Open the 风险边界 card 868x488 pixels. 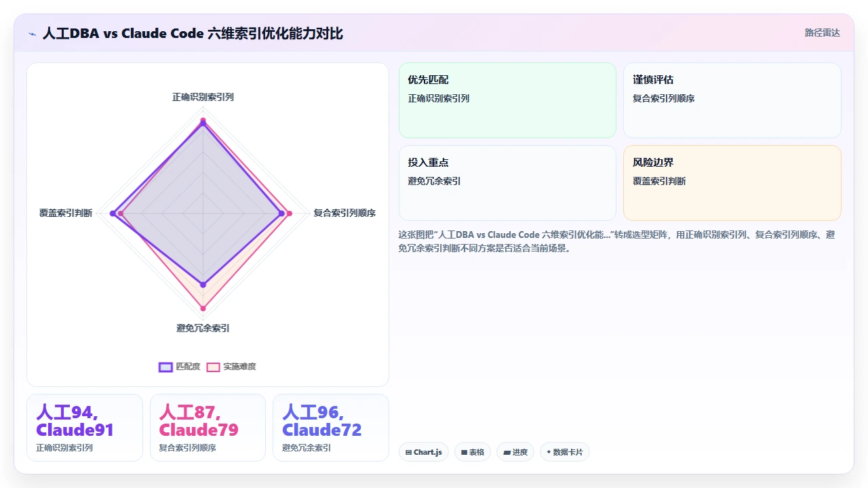[732, 183]
